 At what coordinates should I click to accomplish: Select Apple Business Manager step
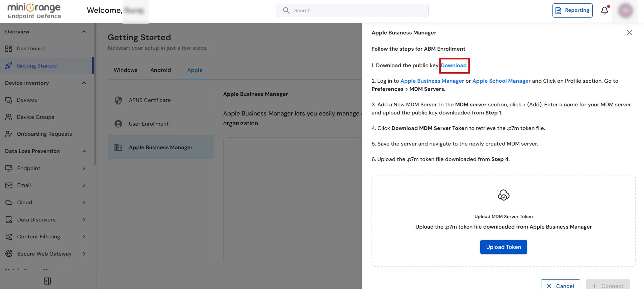coord(161,148)
